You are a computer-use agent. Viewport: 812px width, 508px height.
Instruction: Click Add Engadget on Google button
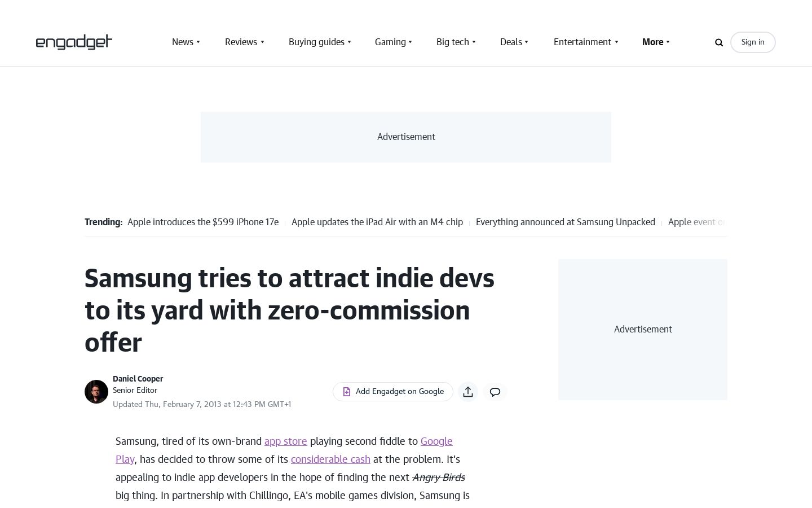(x=393, y=392)
